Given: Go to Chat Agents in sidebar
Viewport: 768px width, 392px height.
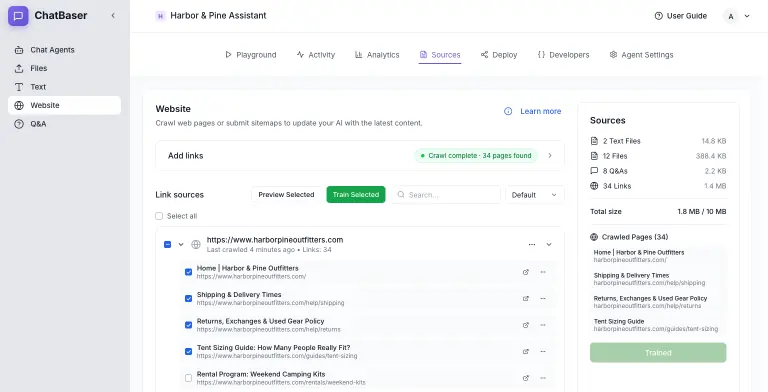Looking at the screenshot, I should (x=64, y=49).
